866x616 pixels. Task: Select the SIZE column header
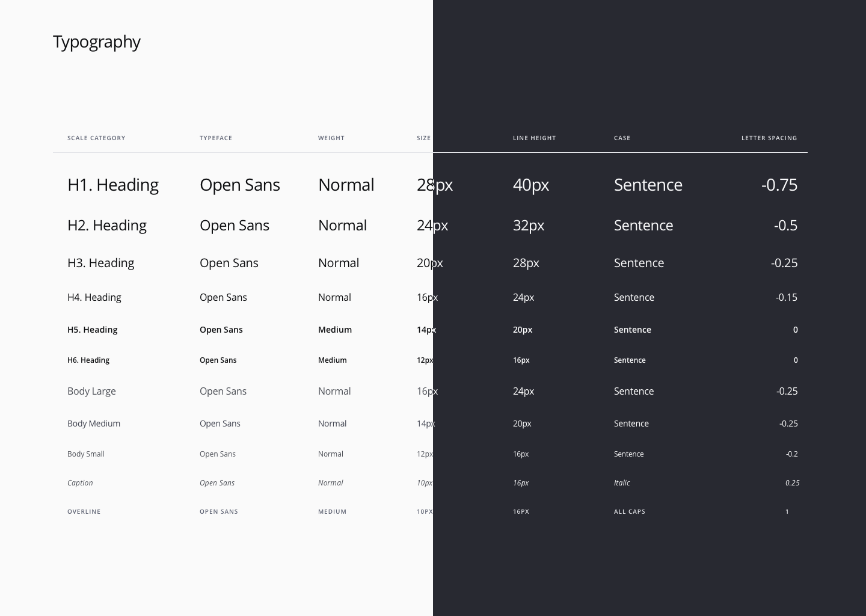pos(424,138)
